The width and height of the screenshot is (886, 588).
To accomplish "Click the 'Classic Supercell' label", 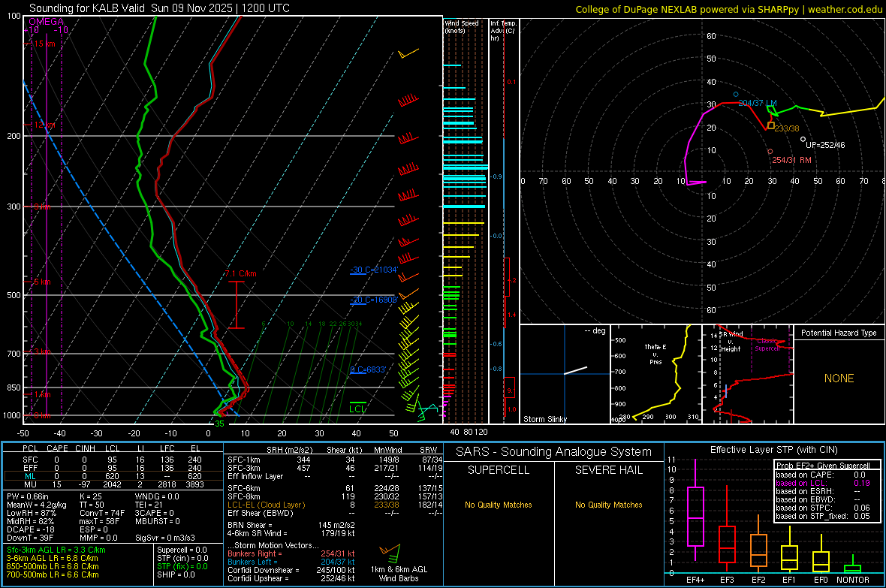I will [767, 345].
